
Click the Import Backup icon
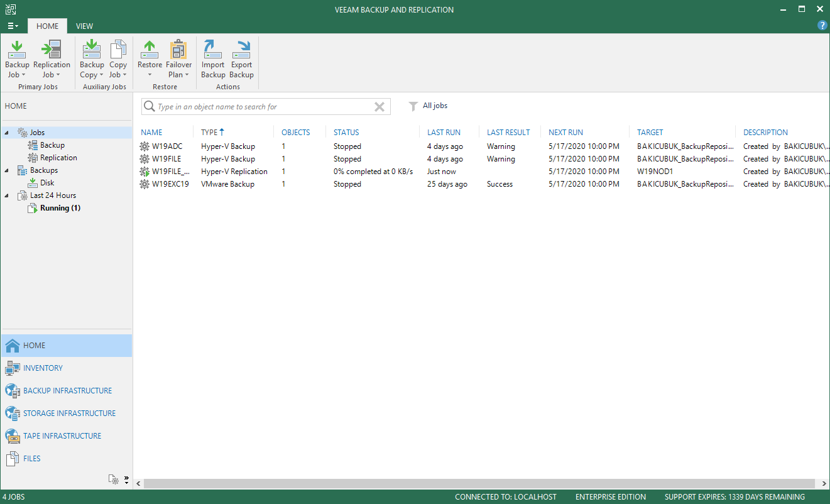[x=213, y=49]
